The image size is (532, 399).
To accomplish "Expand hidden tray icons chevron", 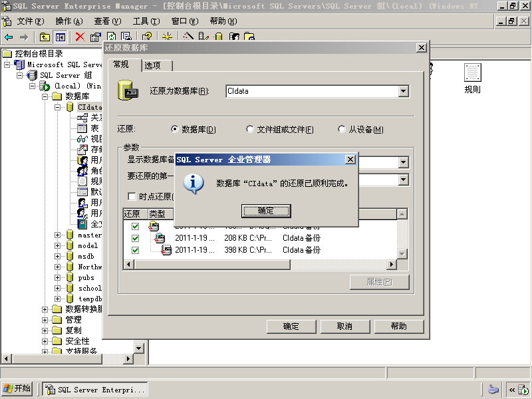I will click(511, 390).
